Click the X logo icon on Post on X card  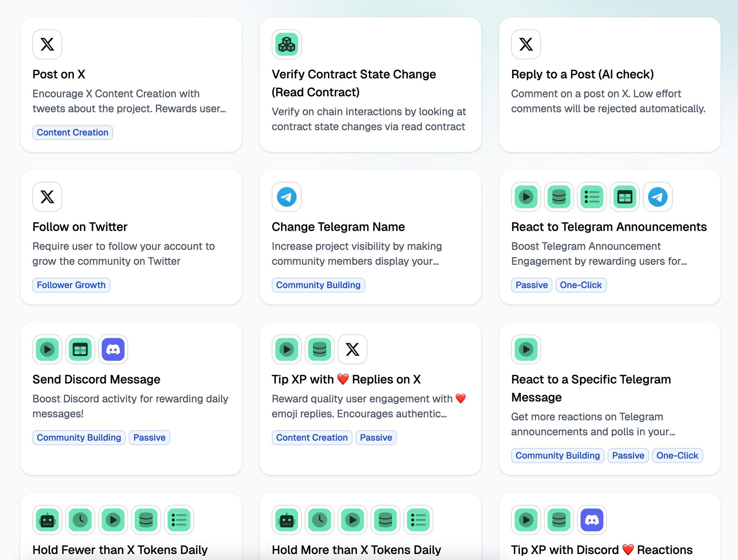click(x=47, y=44)
